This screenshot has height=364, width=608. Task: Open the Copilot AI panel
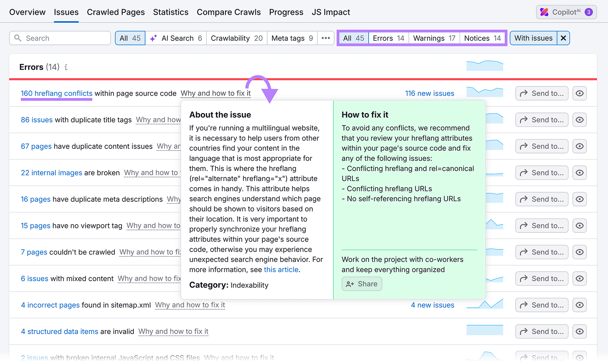tap(566, 12)
